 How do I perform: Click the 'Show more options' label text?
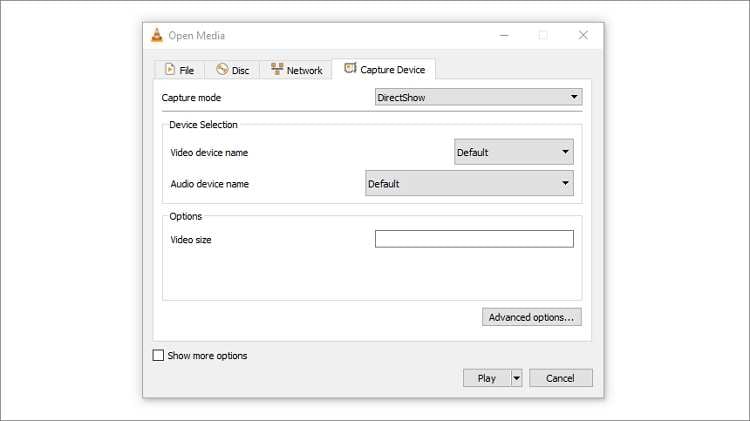click(207, 355)
